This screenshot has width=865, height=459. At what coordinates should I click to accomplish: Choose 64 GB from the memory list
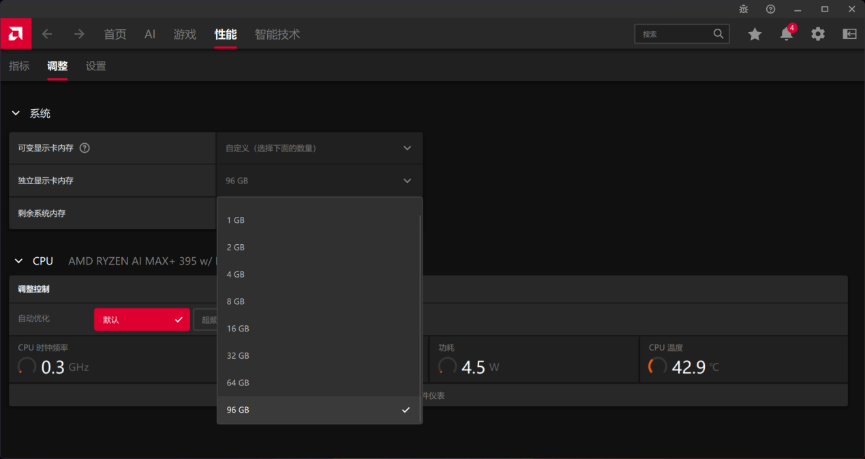click(x=319, y=382)
